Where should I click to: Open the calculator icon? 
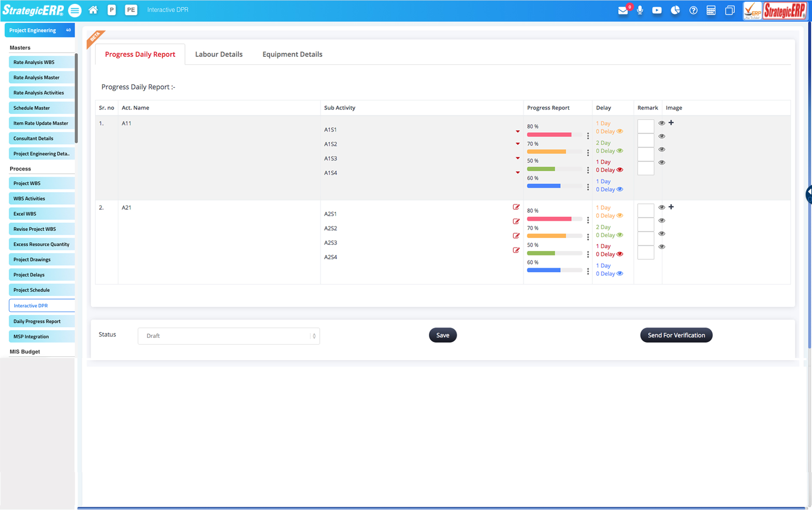click(711, 10)
